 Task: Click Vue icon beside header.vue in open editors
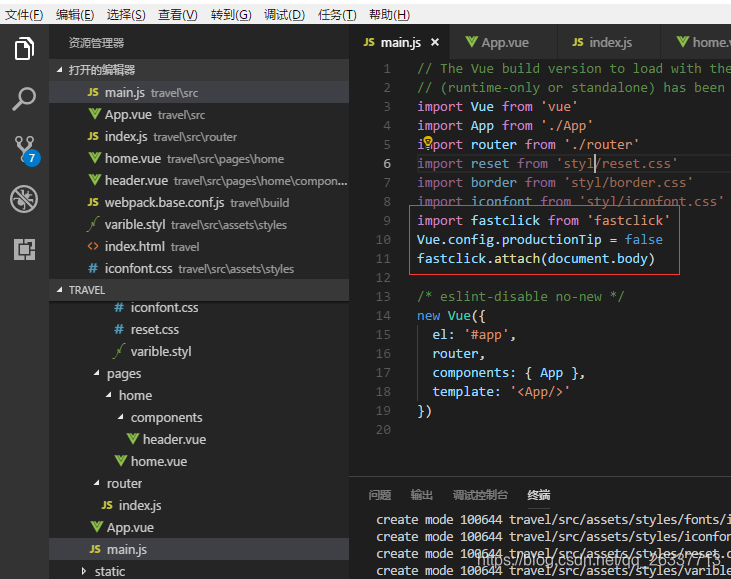(95, 180)
